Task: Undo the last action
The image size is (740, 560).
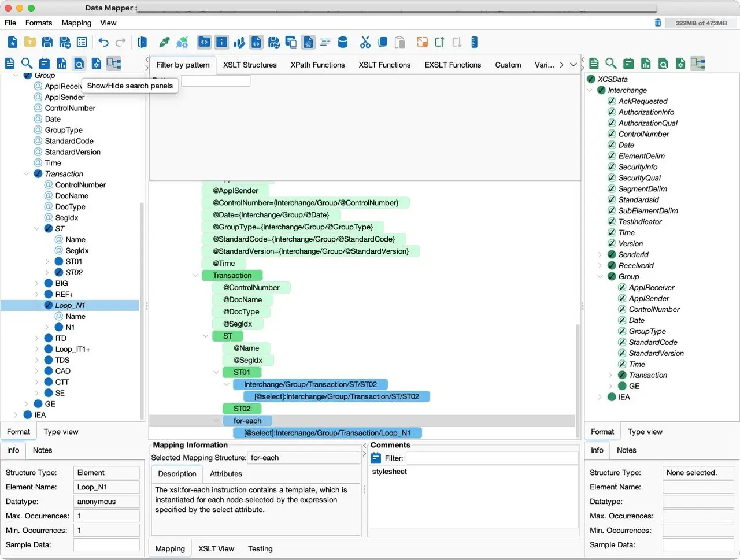Action: tap(103, 42)
